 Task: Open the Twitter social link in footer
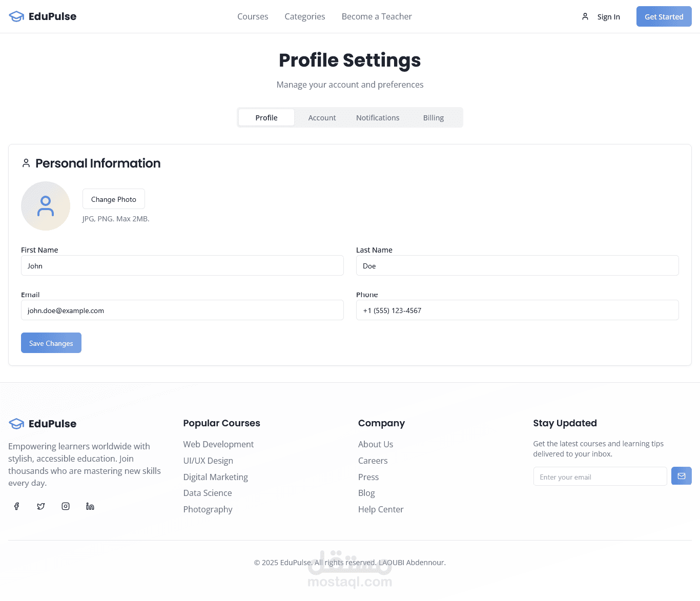(41, 506)
